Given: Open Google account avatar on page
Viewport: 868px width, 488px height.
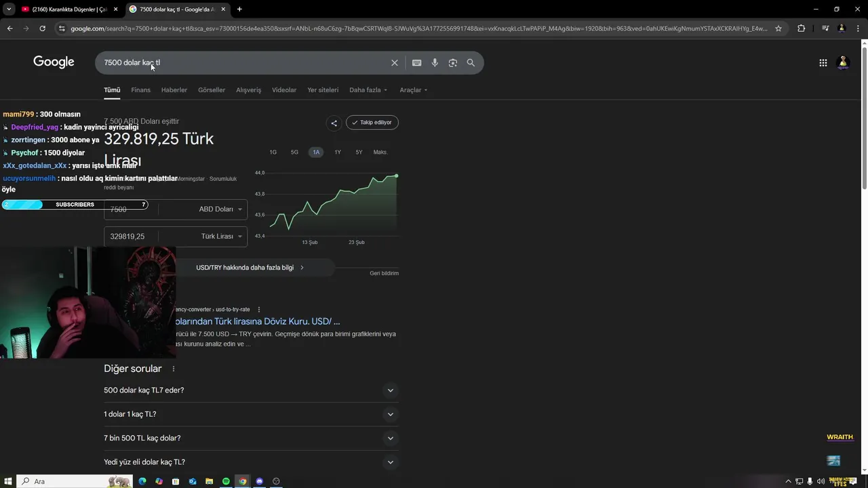Looking at the screenshot, I should (x=844, y=62).
